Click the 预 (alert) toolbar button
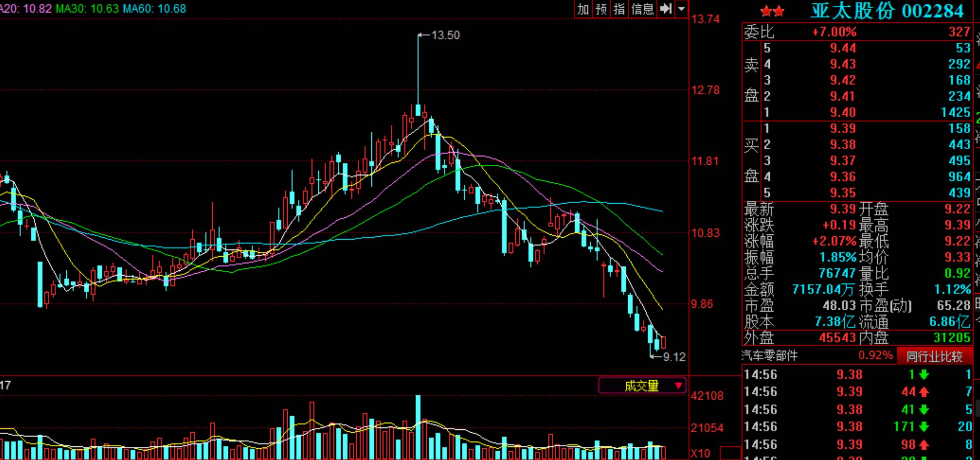 tap(601, 9)
